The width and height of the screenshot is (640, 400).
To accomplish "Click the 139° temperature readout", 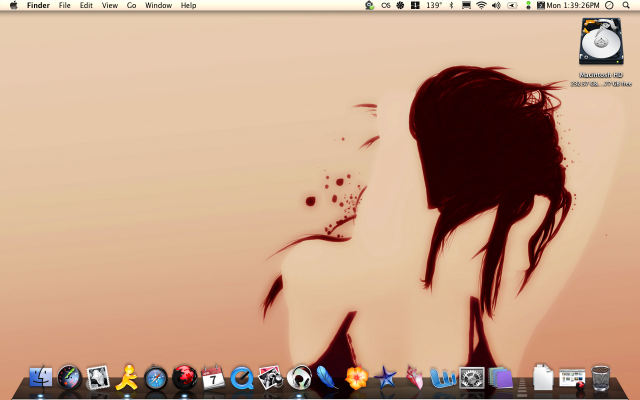I will click(x=434, y=5).
